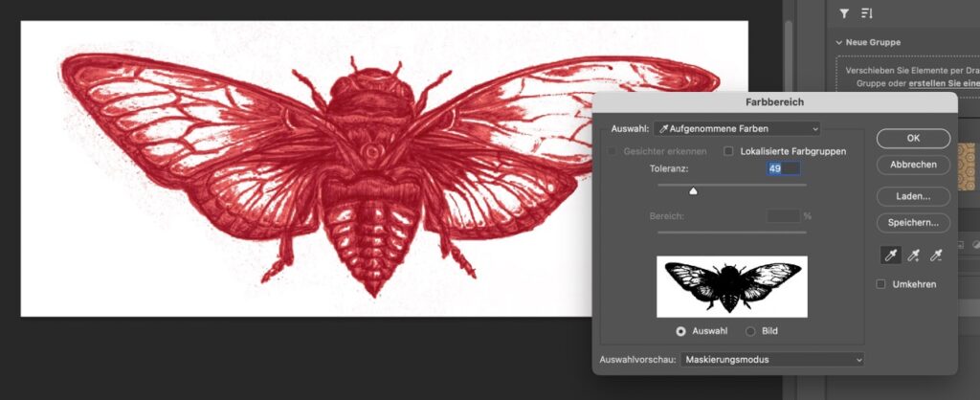
Task: Confirm the color range with OK
Action: (x=913, y=139)
